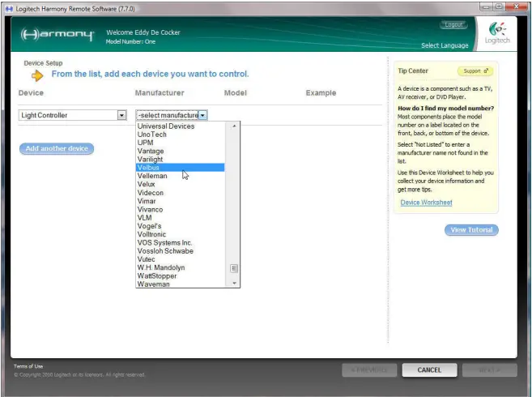Open Terms of Use link
Screen dimensions: 532x397
28,366
